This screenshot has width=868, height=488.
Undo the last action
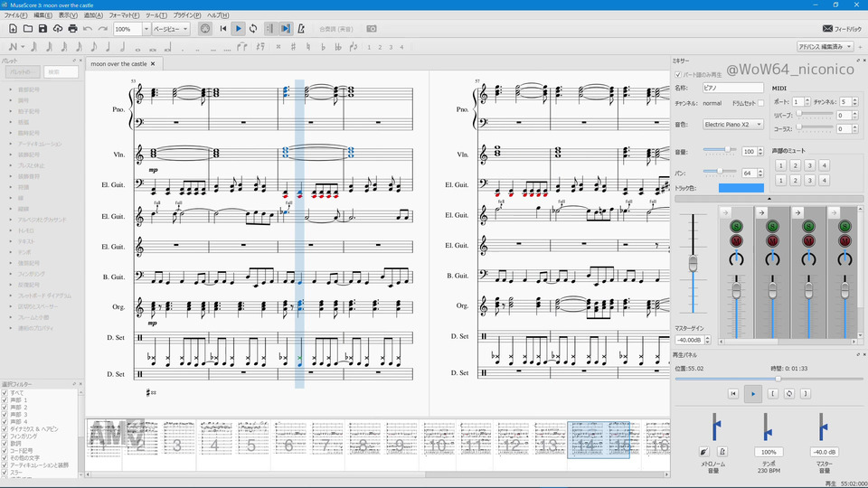[x=88, y=29]
